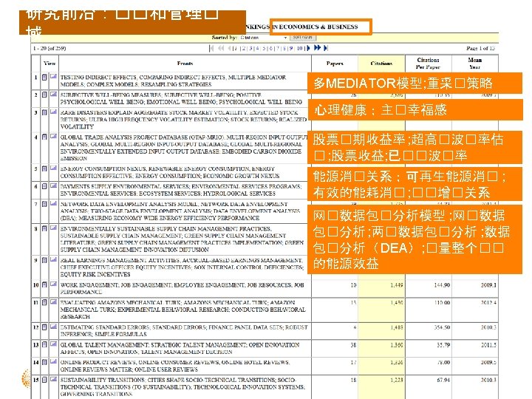Open graph icon for Subjective Well-Being row

53,94
